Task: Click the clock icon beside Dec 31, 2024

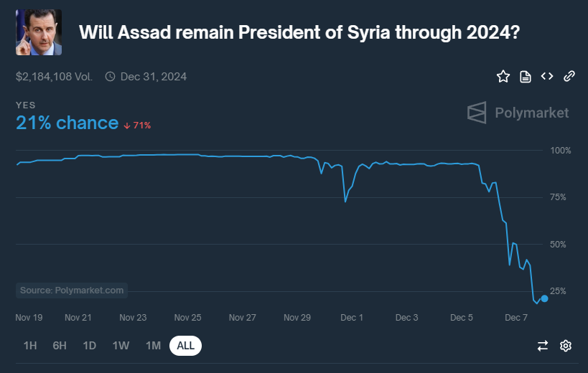Action: (110, 76)
